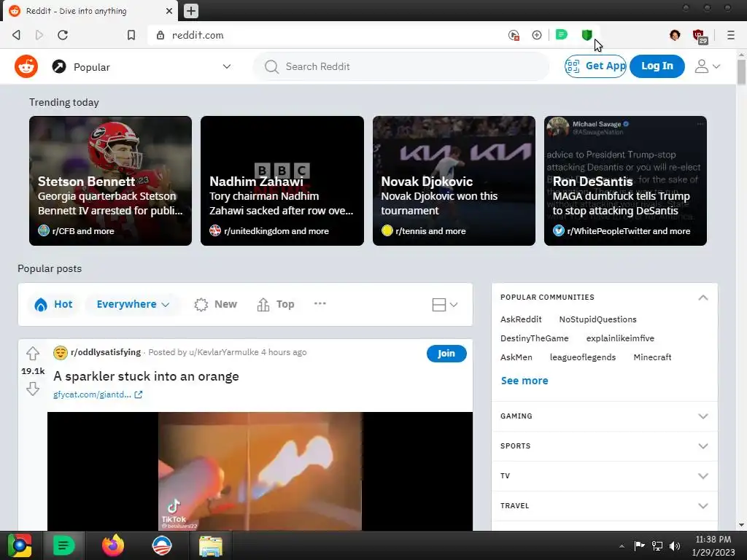The image size is (747, 560).
Task: Select the Reddit - Dive into anything tab
Action: point(90,11)
